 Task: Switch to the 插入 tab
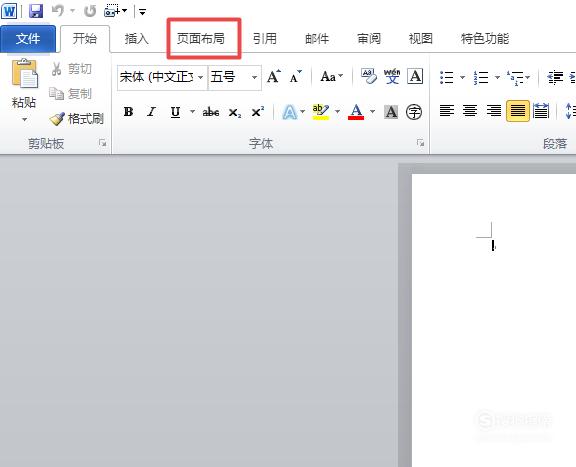click(x=136, y=39)
